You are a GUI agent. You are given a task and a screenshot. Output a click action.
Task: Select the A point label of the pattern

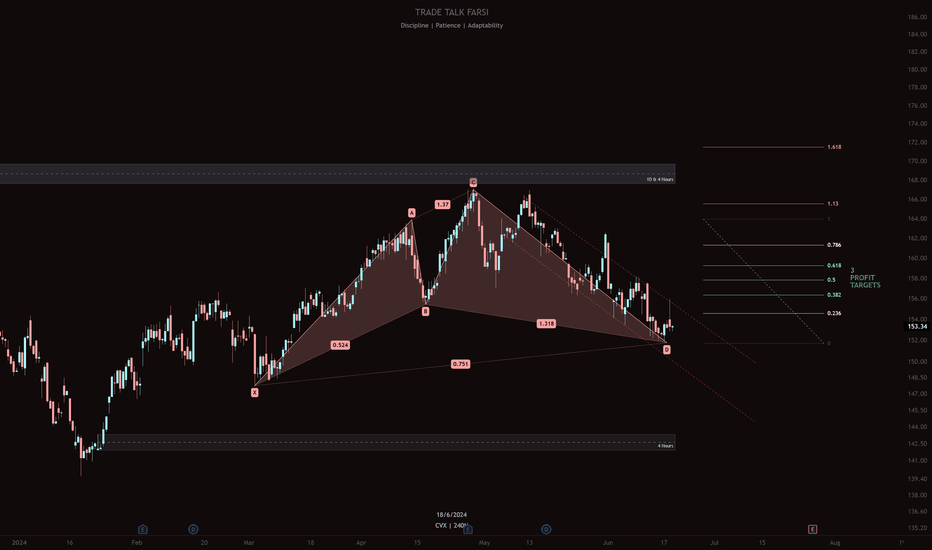pos(411,213)
